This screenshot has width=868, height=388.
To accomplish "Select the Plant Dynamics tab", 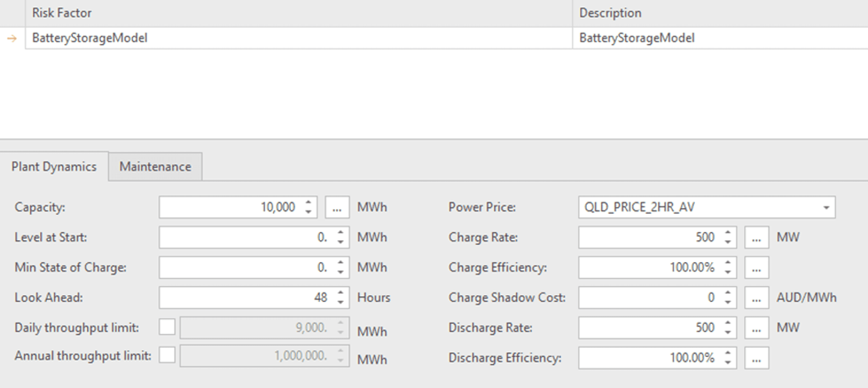I will coord(54,167).
